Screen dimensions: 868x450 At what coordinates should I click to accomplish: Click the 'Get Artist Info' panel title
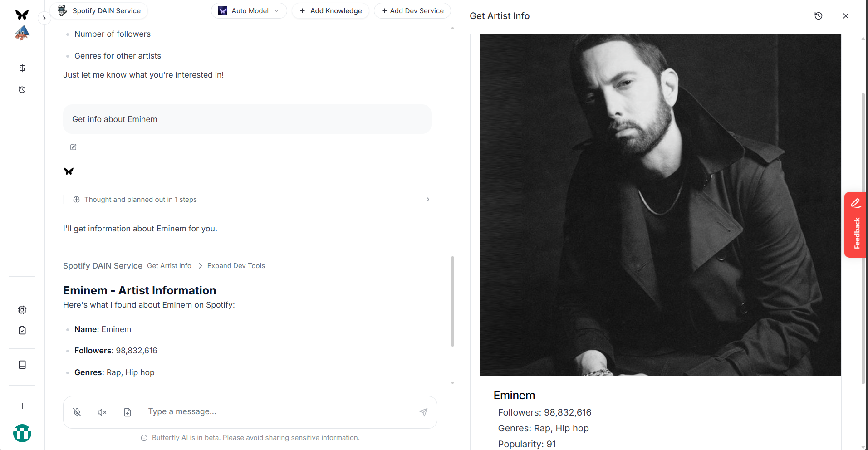(x=500, y=16)
